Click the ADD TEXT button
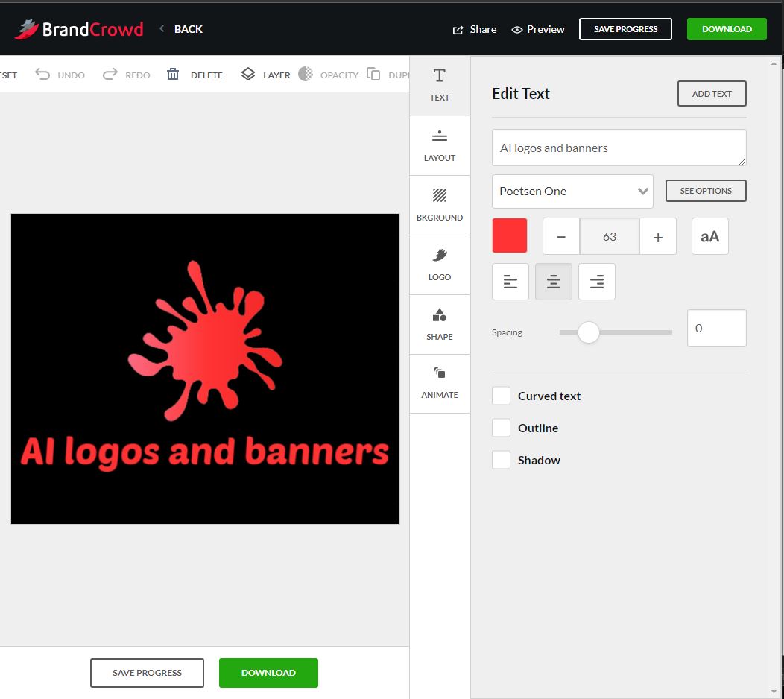 point(712,93)
